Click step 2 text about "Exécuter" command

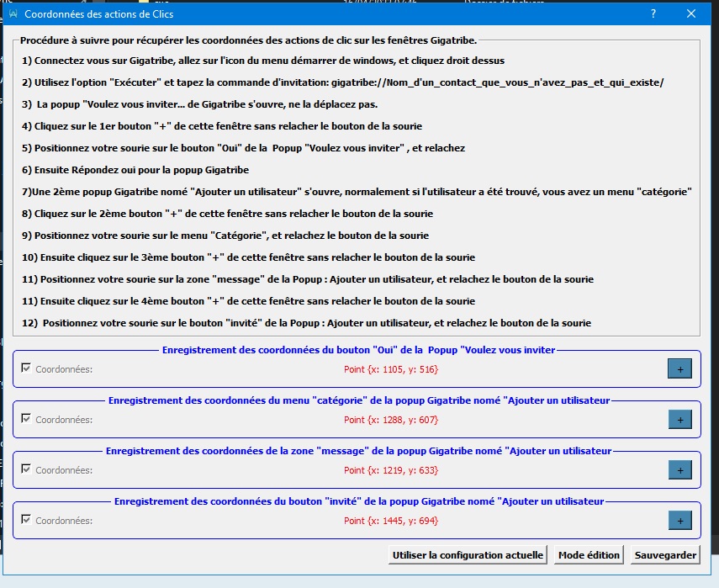pyautogui.click(x=342, y=82)
